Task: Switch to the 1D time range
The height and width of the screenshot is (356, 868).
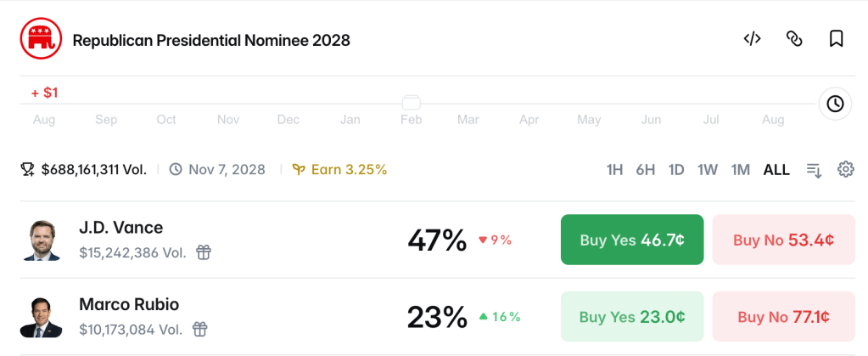Action: (676, 170)
